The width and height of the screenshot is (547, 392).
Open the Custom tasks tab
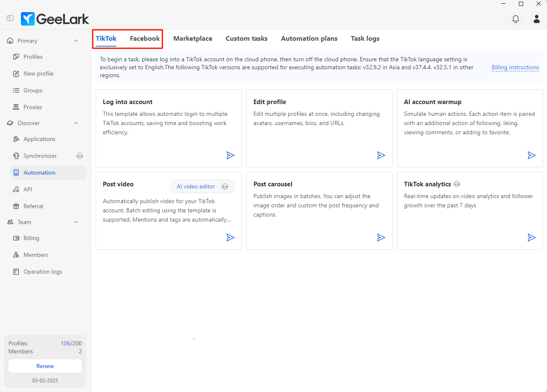tap(247, 39)
